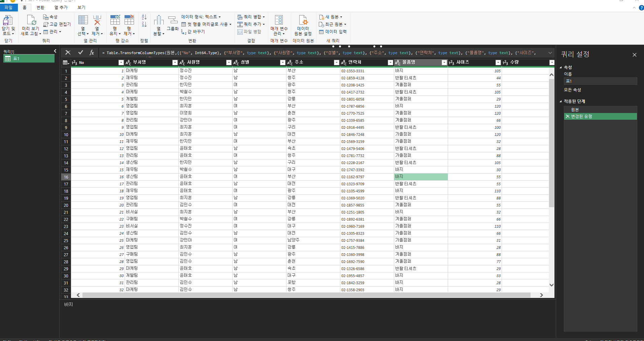Confirm formula with checkmark icon
This screenshot has height=341, width=644.
pos(80,52)
